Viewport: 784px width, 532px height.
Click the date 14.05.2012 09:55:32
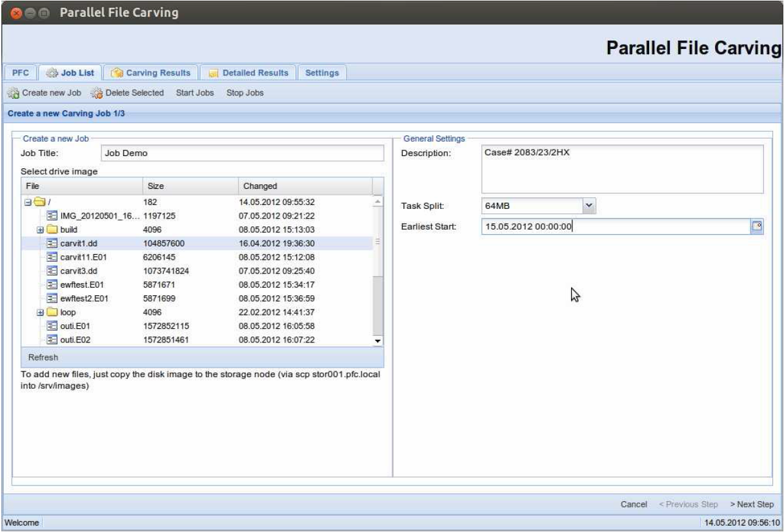point(277,202)
